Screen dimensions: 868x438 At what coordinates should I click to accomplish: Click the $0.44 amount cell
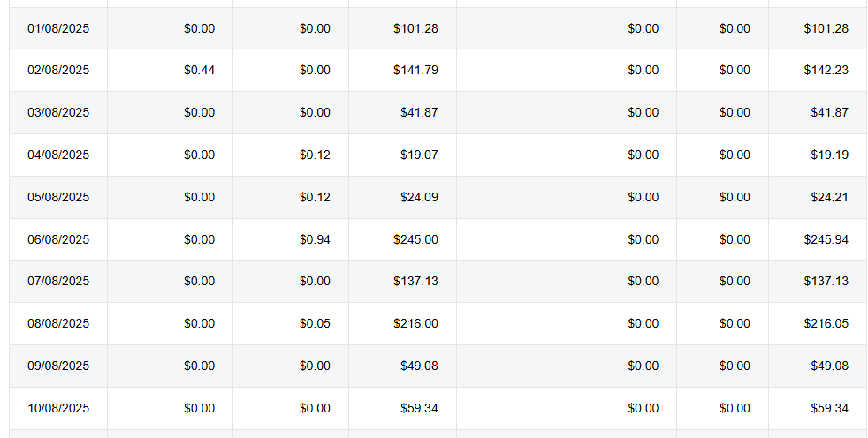coord(199,71)
